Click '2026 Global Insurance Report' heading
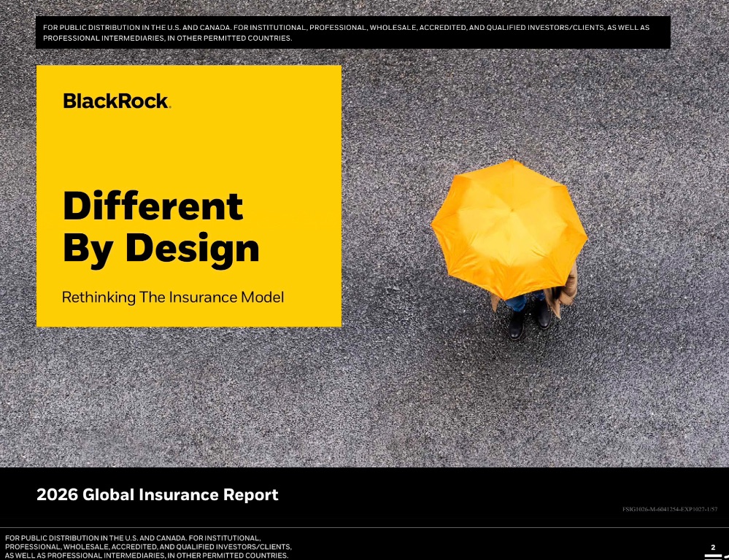 (x=157, y=494)
